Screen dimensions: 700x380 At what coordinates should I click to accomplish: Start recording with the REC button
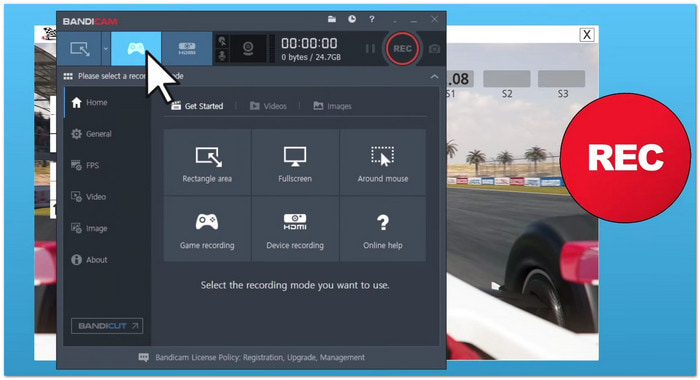(402, 49)
